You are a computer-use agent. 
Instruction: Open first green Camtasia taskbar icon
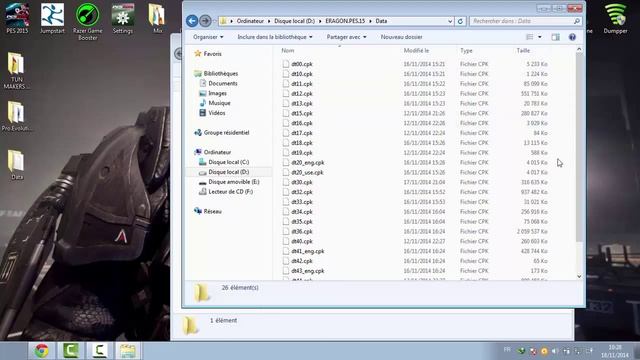tap(71, 351)
